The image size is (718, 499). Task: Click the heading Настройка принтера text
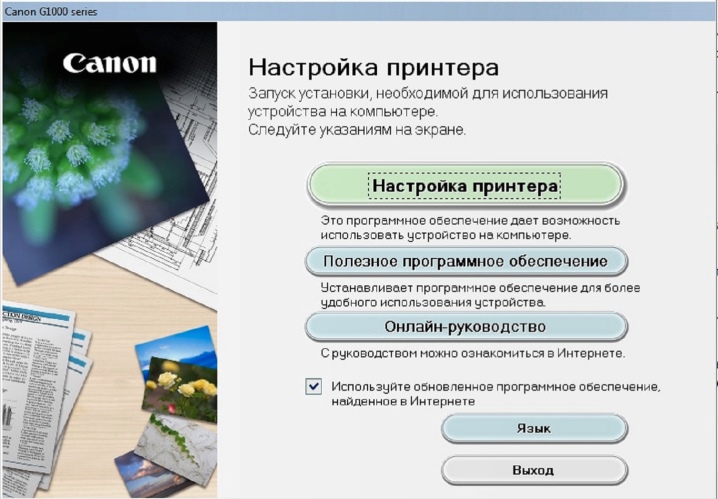374,67
